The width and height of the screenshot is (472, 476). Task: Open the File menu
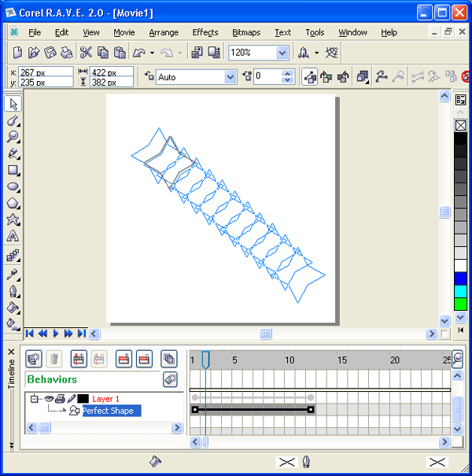pos(35,32)
